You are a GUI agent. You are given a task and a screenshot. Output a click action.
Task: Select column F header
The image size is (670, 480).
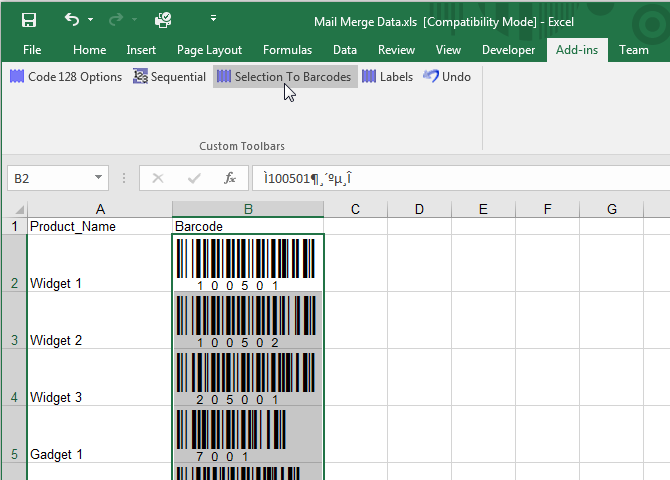click(547, 209)
